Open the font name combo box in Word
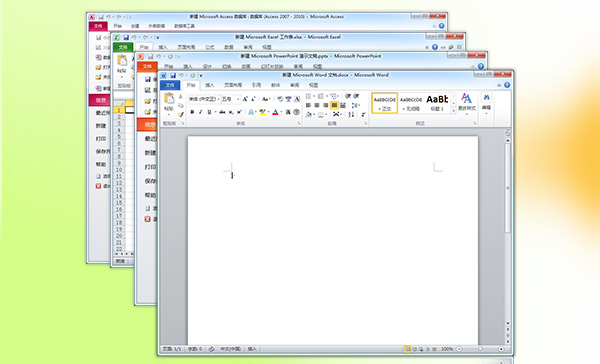 [204, 99]
